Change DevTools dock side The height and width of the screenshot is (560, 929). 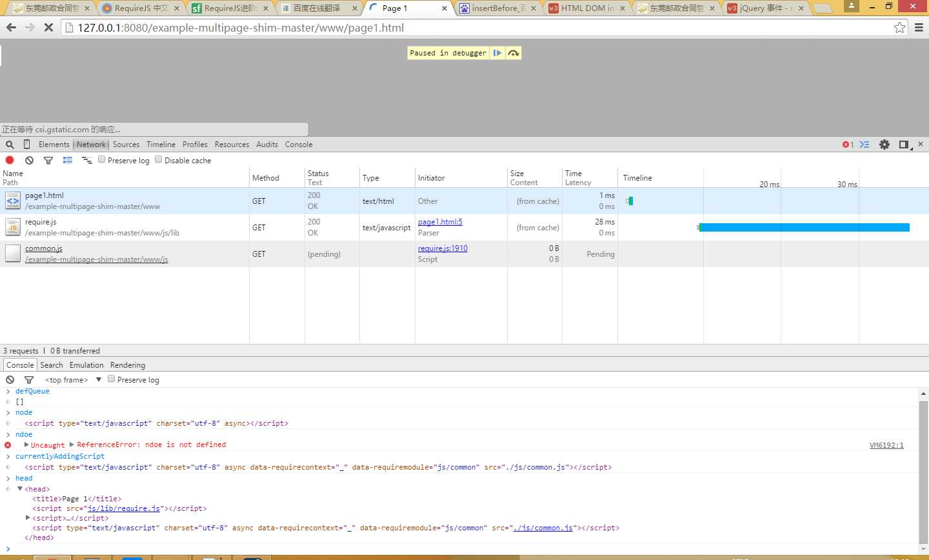[904, 145]
